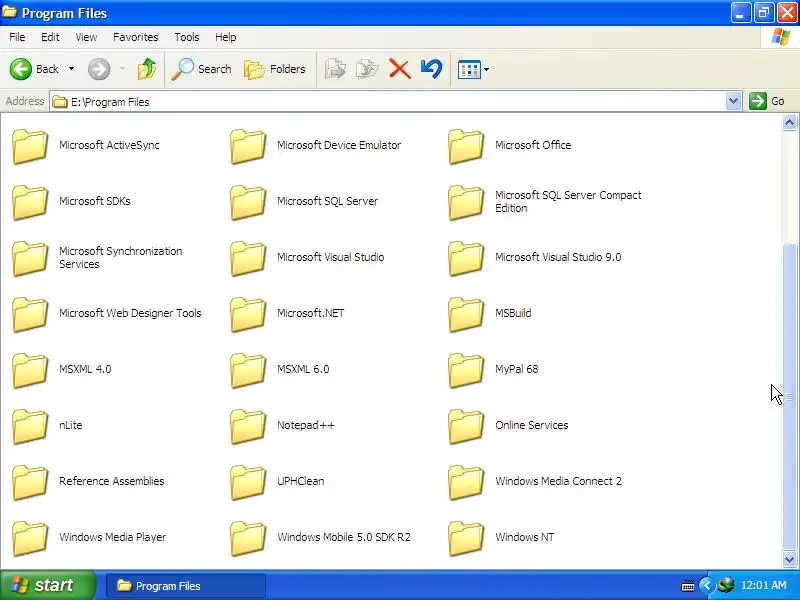Click the Windows Mobile 5.0 SDK R2 label

pos(343,537)
